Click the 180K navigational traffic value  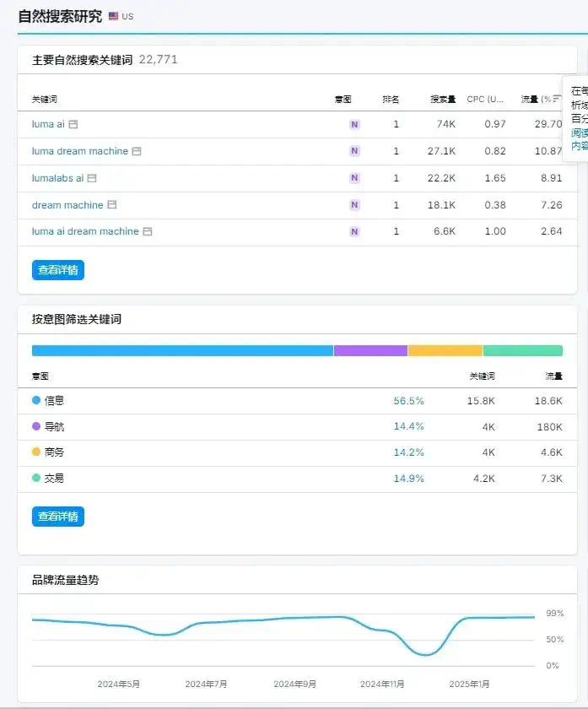coord(549,427)
